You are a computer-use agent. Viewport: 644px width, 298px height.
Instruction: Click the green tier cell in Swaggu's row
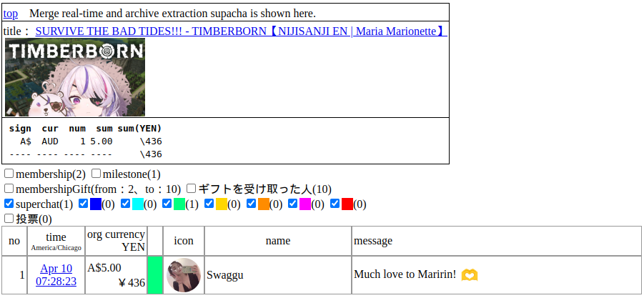click(x=155, y=275)
